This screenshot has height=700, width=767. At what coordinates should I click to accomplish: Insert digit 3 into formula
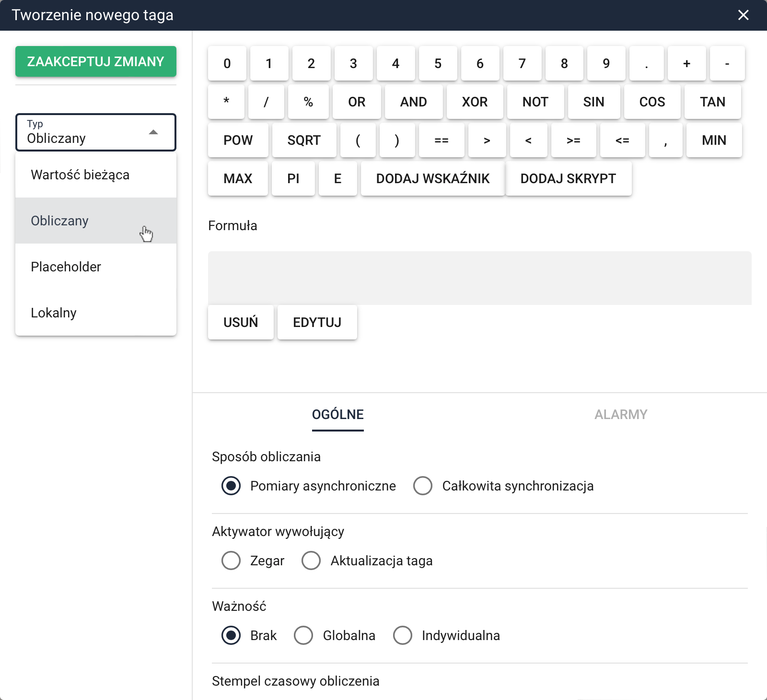pyautogui.click(x=354, y=63)
